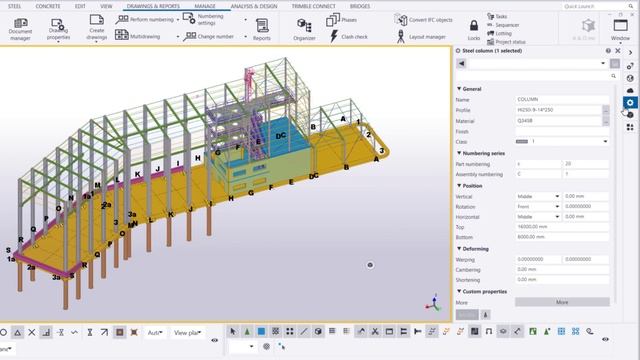
Task: Open the applications grid icon in side pane
Action: click(630, 127)
